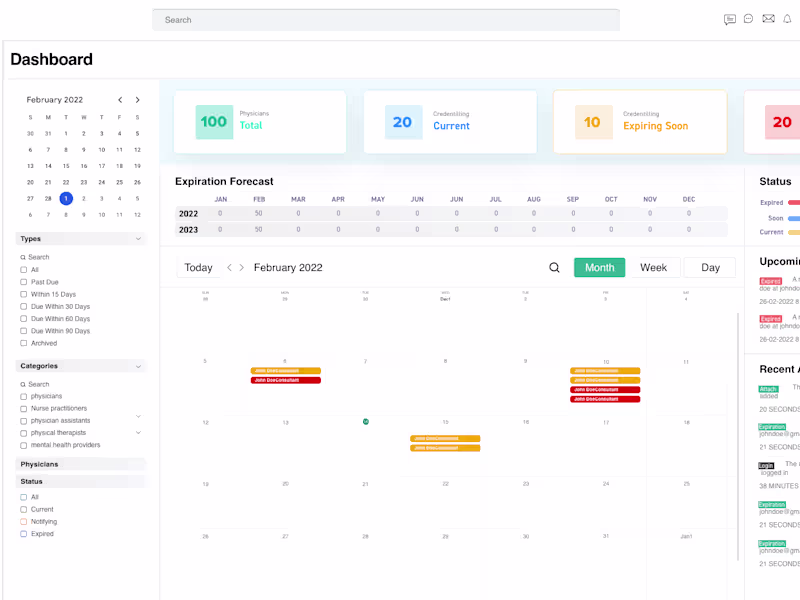Click the red 20 badge card
The height and width of the screenshot is (600, 800).
tap(782, 122)
